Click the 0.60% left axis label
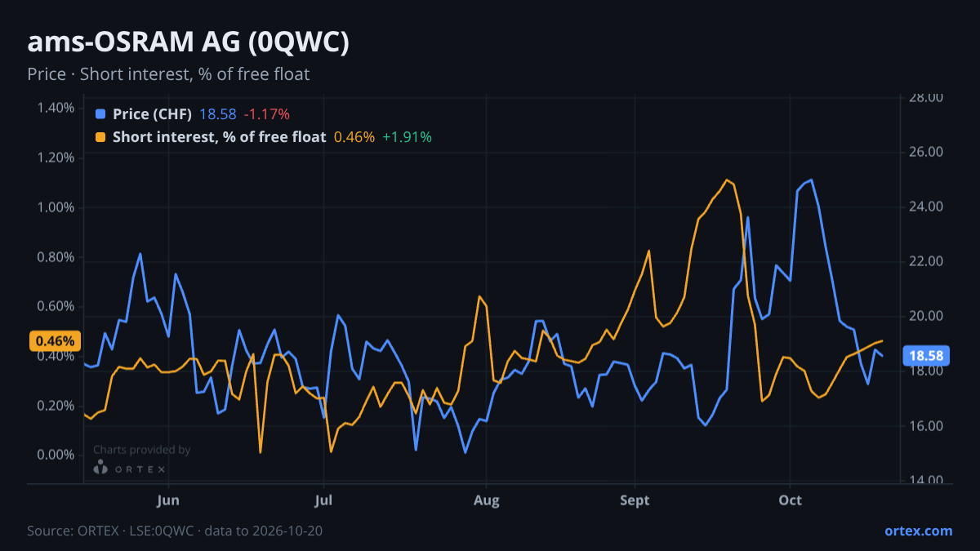Image resolution: width=980 pixels, height=551 pixels. coord(55,306)
